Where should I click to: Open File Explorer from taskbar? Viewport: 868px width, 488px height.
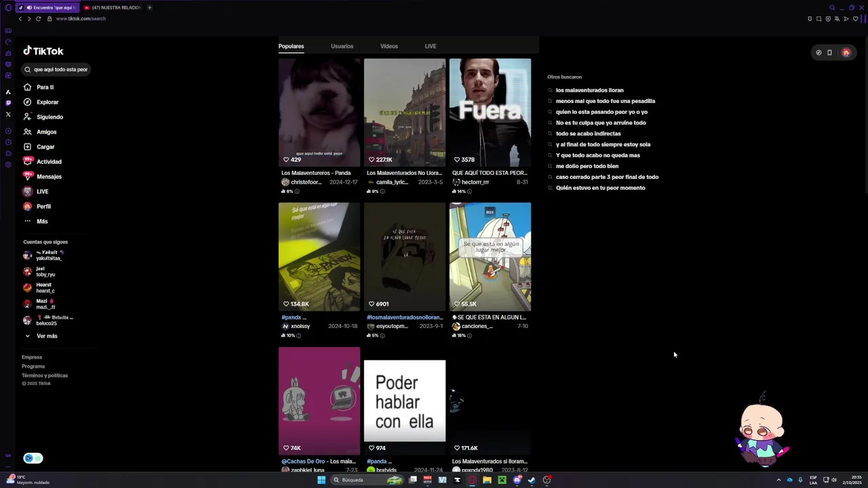click(487, 480)
